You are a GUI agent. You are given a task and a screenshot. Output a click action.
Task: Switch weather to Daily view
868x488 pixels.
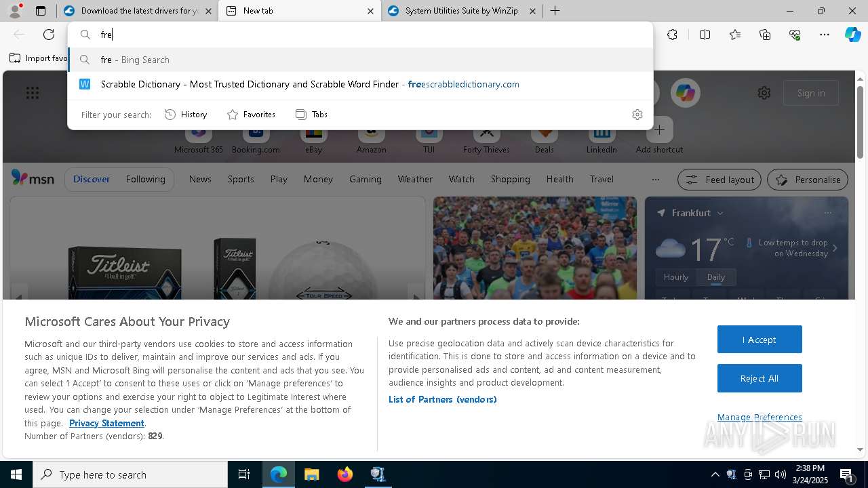pyautogui.click(x=716, y=277)
